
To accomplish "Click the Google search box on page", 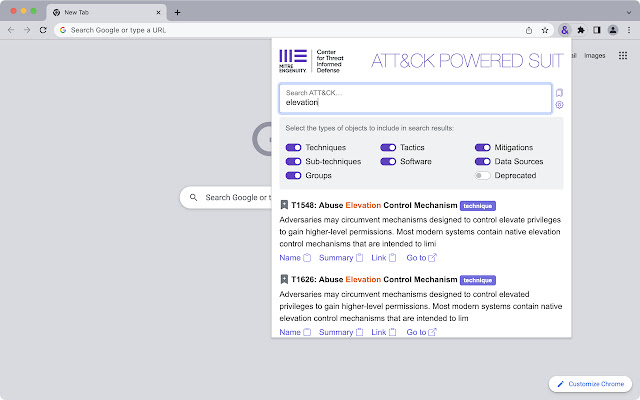I will [226, 198].
